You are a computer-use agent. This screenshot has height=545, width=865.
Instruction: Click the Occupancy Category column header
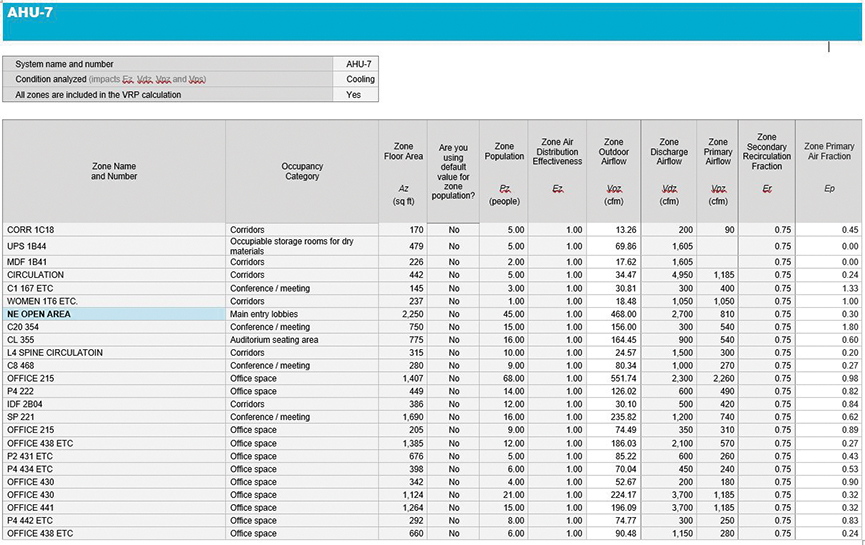pyautogui.click(x=302, y=170)
